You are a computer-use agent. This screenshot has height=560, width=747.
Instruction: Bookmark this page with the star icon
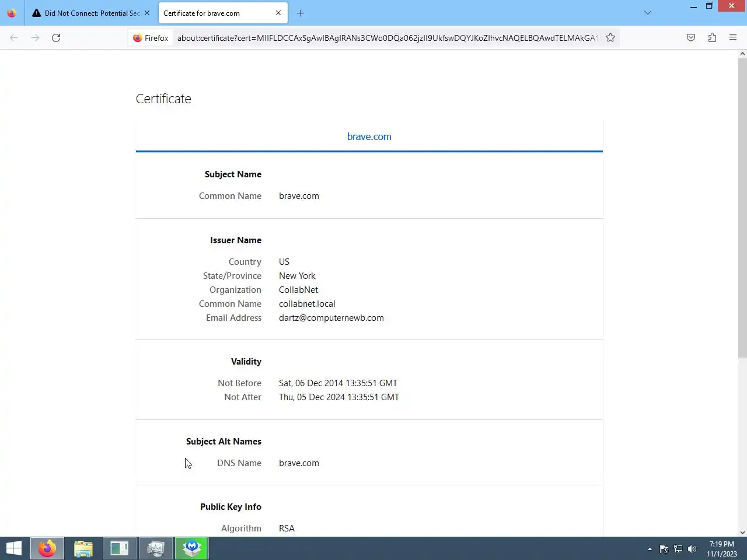pos(610,38)
